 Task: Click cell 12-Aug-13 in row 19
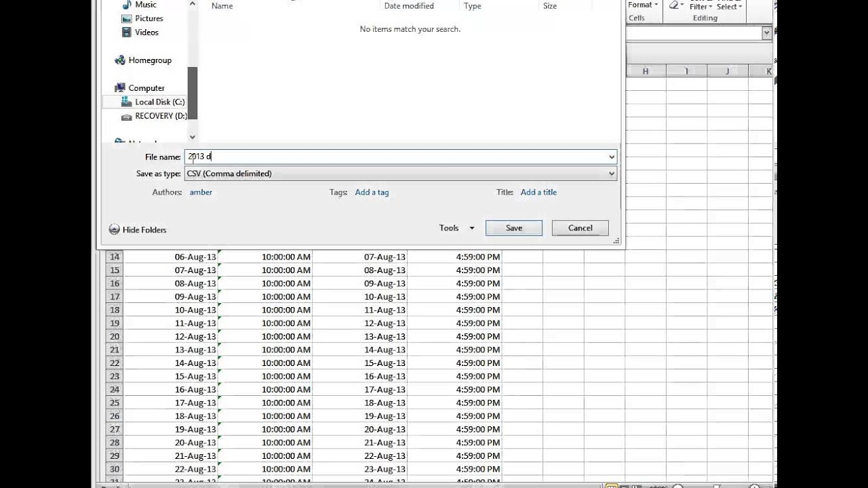(x=360, y=323)
